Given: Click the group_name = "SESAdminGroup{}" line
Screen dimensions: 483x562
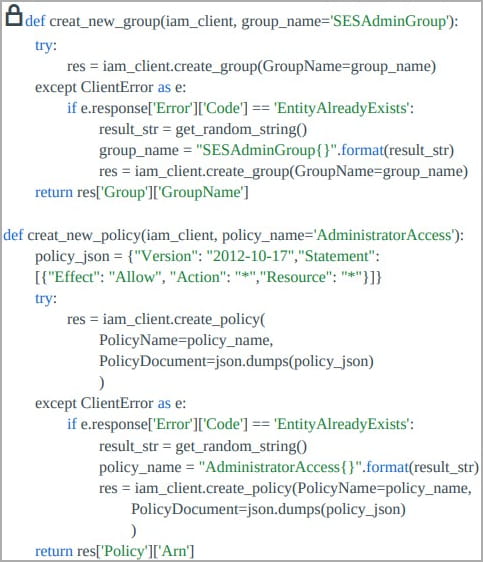Looking at the screenshot, I should click(x=276, y=150).
